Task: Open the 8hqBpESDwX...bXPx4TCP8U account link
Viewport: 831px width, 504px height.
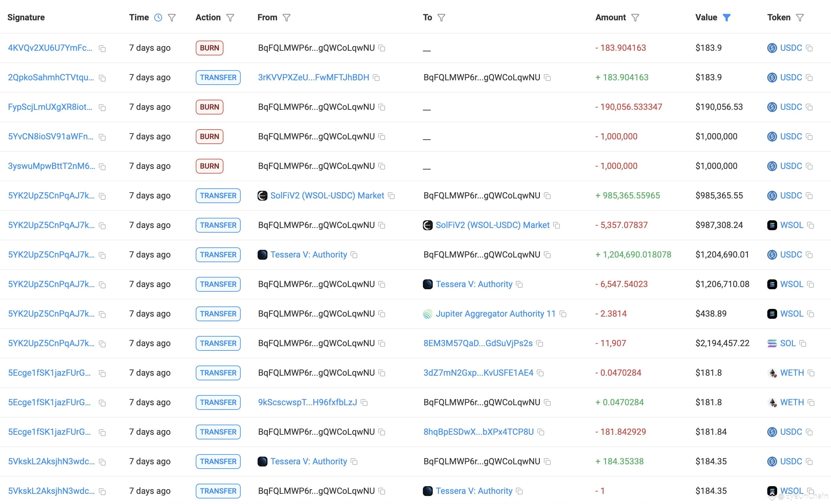Action: (478, 432)
